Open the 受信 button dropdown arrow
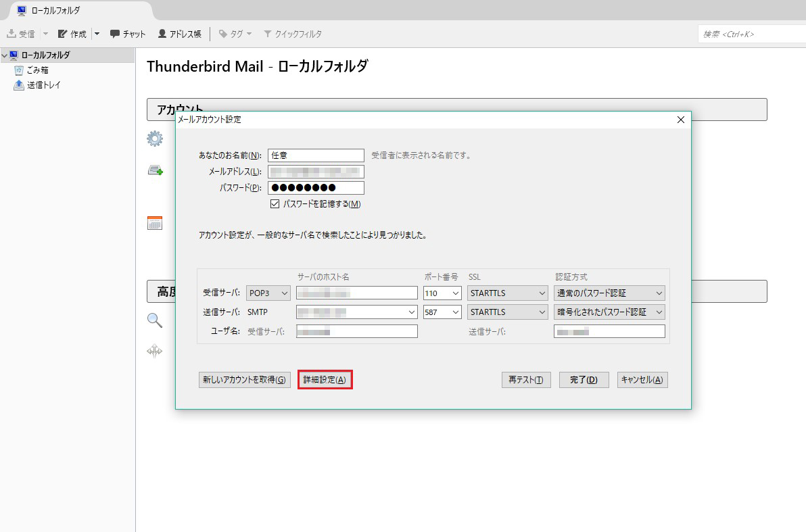This screenshot has height=532, width=806. point(45,34)
